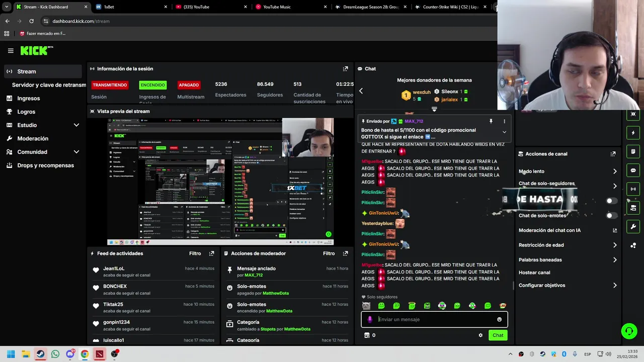This screenshot has height=362, width=644.
Task: Open Palabras baneadas options arrow
Action: click(615, 260)
